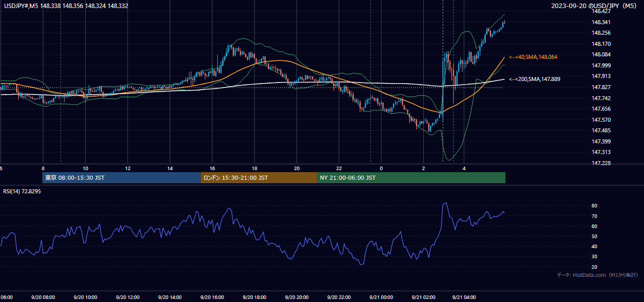The height and width of the screenshot is (302, 644).
Task: Click hour label 22 below the price chart
Action: click(x=339, y=168)
